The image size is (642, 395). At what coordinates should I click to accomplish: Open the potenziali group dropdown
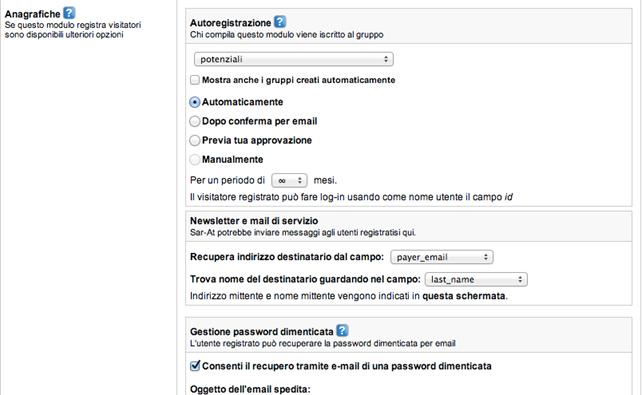pyautogui.click(x=294, y=59)
